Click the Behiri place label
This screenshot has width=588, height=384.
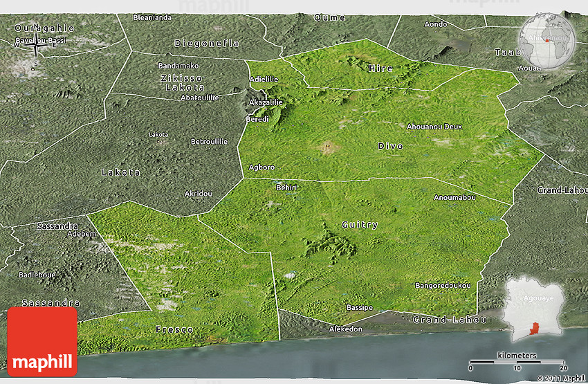pyautogui.click(x=286, y=188)
